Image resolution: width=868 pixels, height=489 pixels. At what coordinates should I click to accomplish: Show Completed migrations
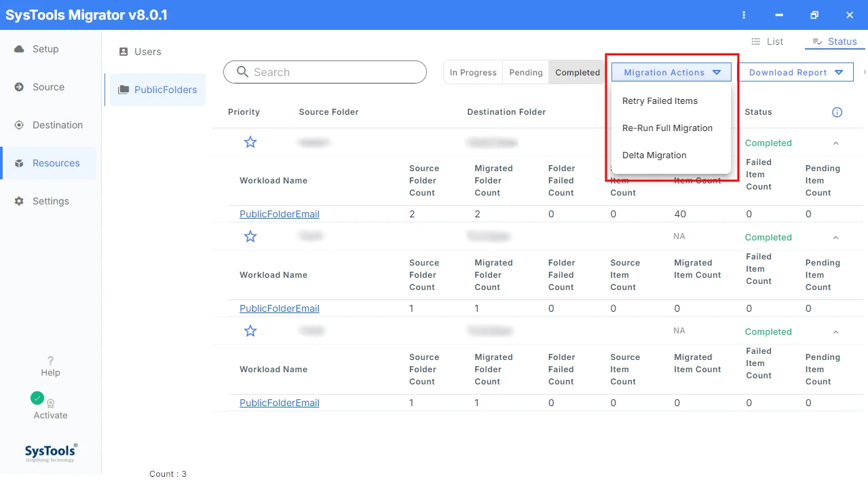[x=578, y=73]
